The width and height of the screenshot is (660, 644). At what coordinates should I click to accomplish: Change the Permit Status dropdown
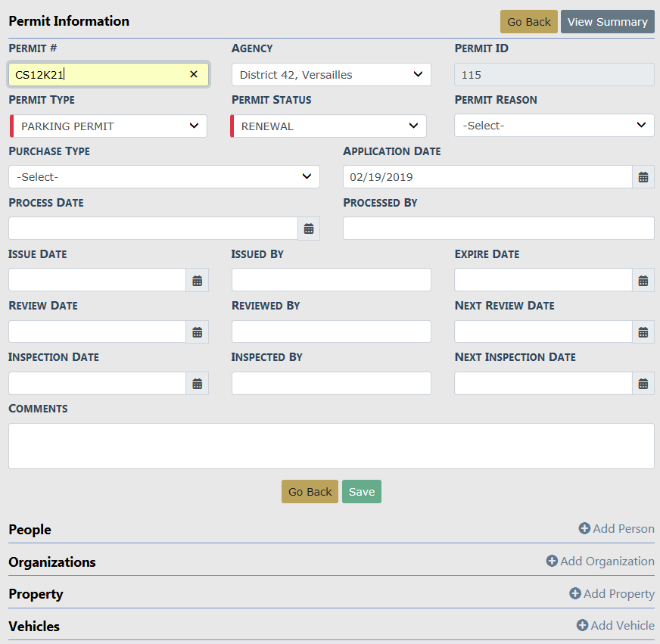pos(329,126)
